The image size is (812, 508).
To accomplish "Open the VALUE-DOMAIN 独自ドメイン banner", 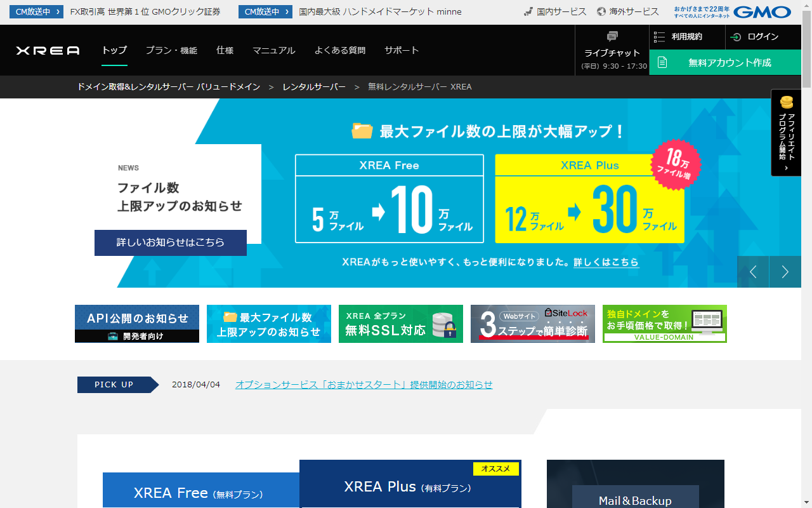I will point(665,324).
